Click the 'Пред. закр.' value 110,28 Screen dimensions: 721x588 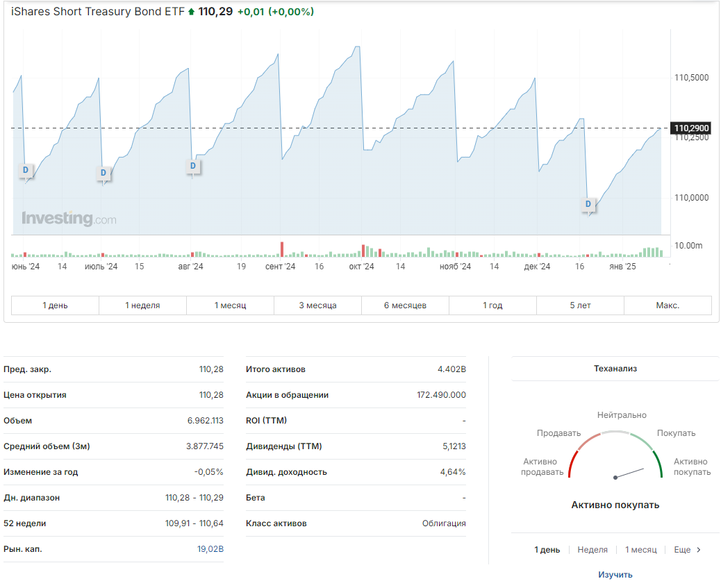tap(211, 369)
